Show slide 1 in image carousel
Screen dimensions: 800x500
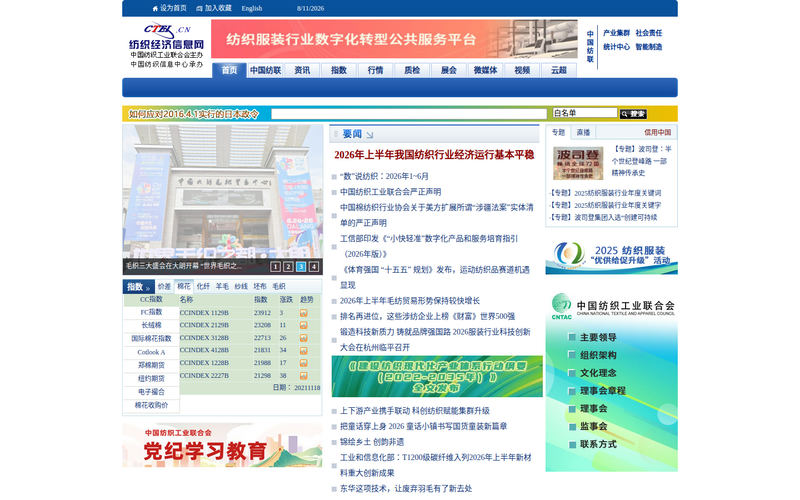276,266
